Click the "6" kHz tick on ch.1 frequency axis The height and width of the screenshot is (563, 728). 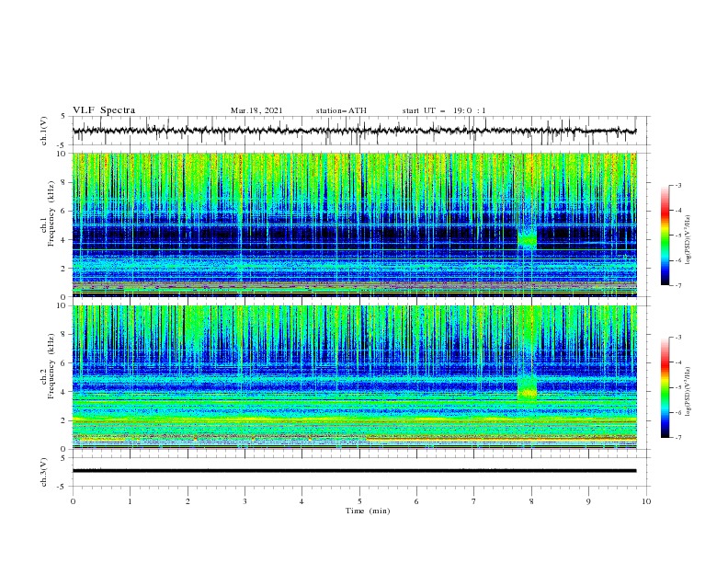coord(65,211)
